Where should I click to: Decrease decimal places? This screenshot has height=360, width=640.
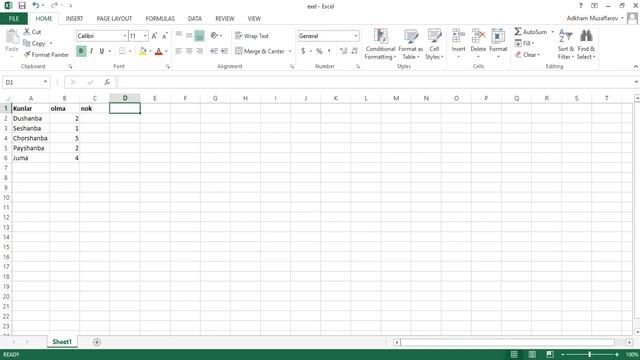pos(354,51)
